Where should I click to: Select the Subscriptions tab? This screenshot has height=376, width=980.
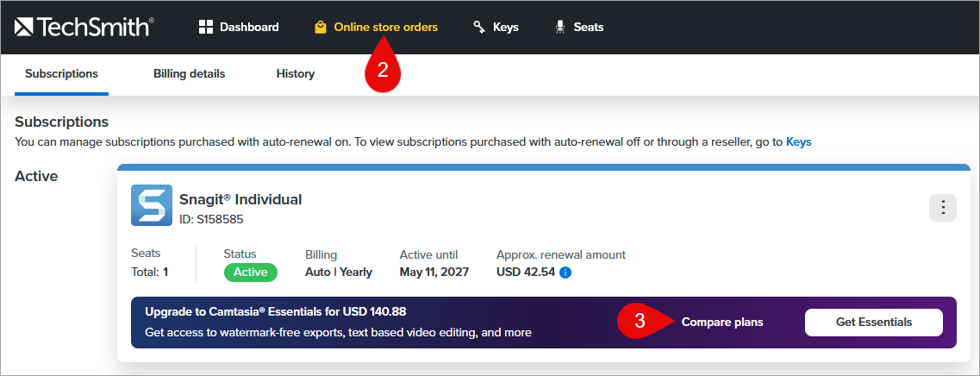click(61, 74)
